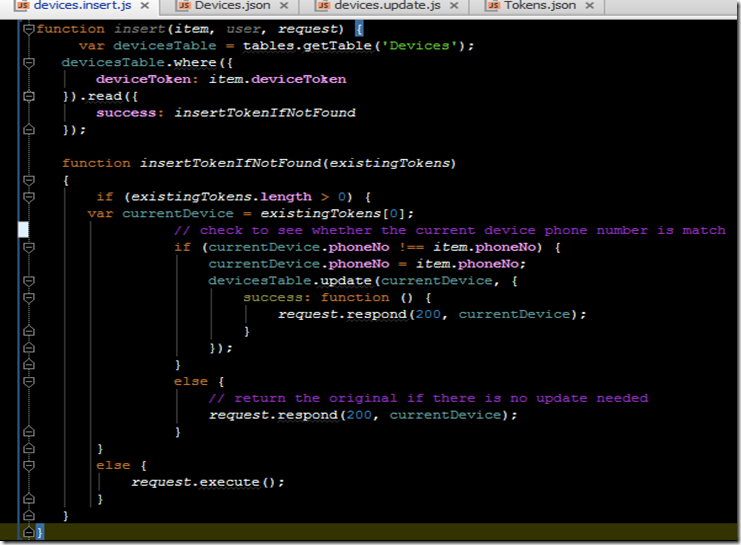Image resolution: width=741 pixels, height=545 pixels.
Task: Click the highlighted opening brace after insert(...)
Action: (x=359, y=29)
